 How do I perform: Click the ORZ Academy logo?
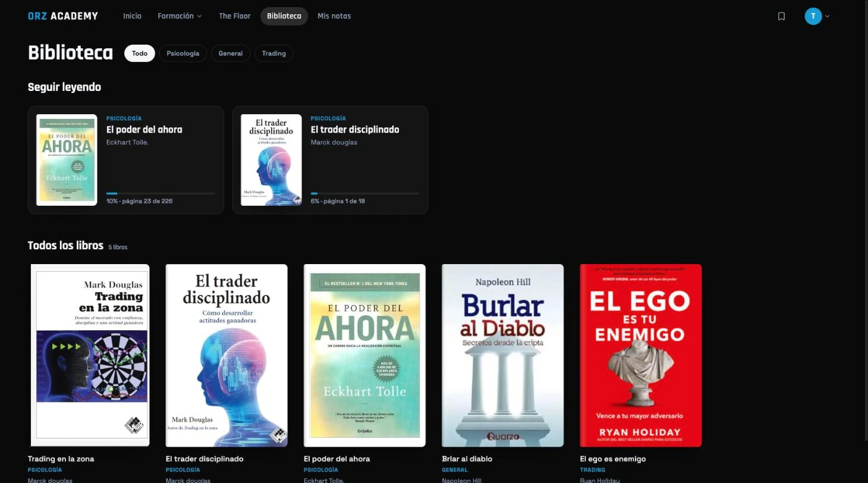[63, 16]
